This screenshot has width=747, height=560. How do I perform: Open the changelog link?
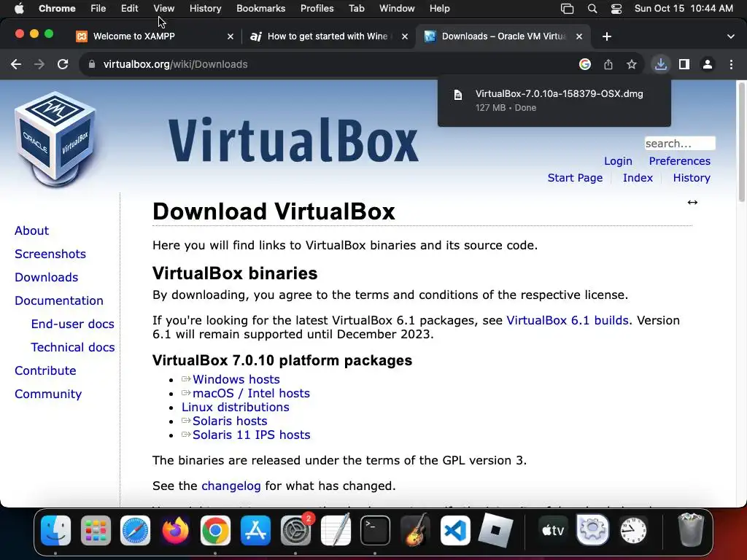[x=231, y=486]
